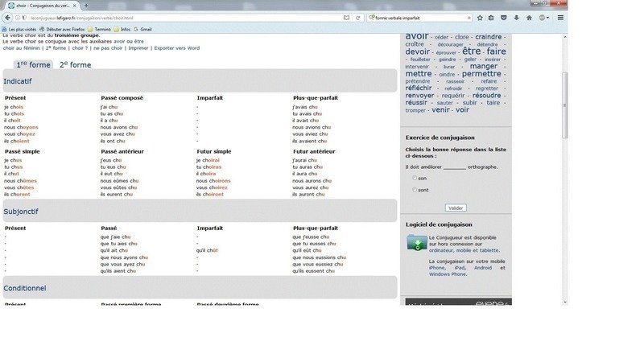Switch to the '2e forme' tab

pyautogui.click(x=75, y=64)
